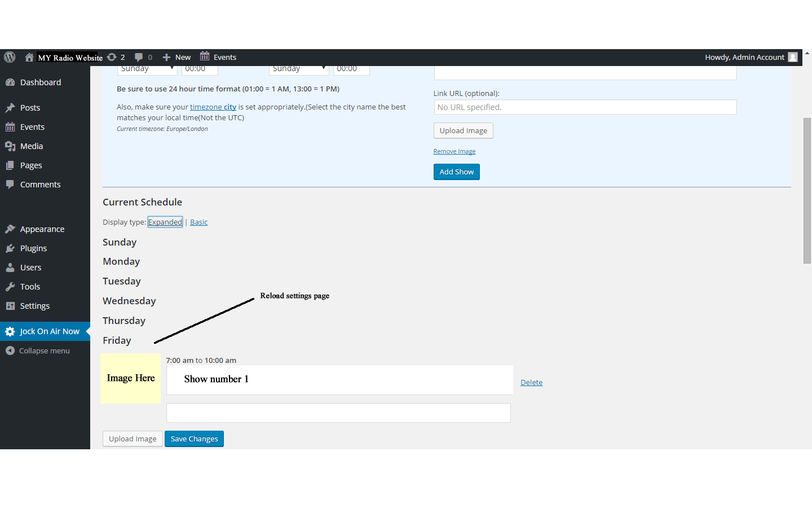Open the timezone city link

(213, 107)
